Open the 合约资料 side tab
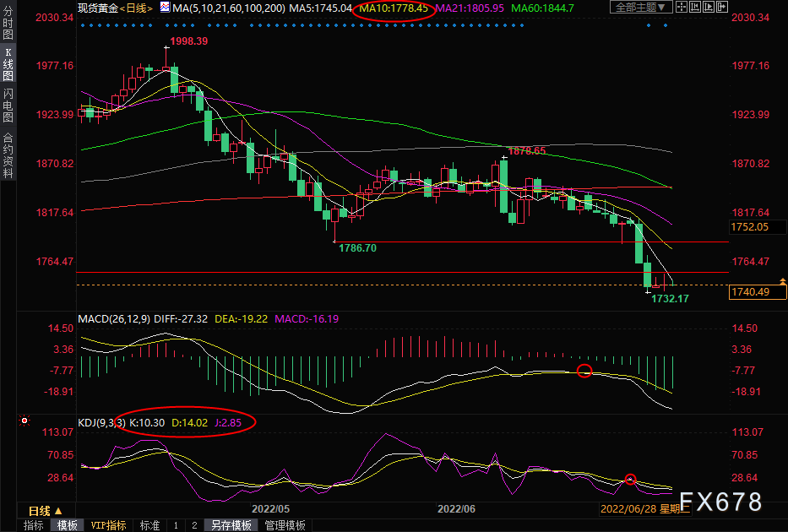The width and height of the screenshot is (788, 532). point(8,155)
